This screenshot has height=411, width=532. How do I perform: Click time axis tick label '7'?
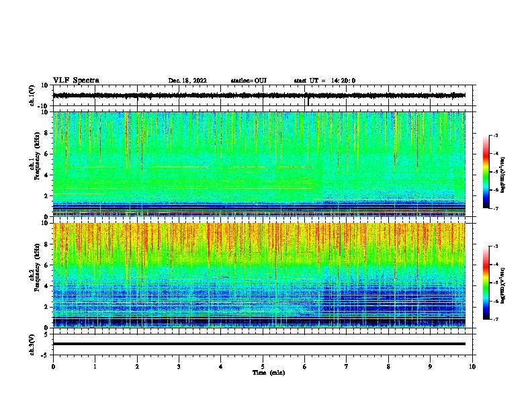click(347, 367)
